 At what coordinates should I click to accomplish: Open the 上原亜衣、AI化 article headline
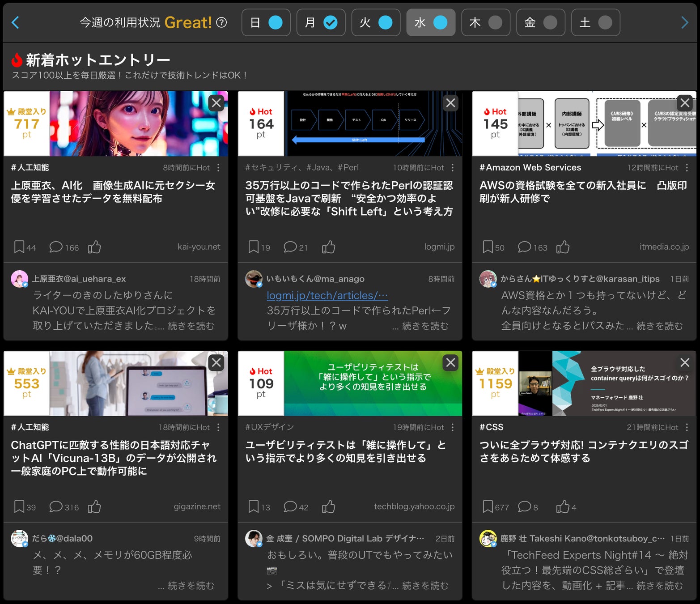coord(113,192)
